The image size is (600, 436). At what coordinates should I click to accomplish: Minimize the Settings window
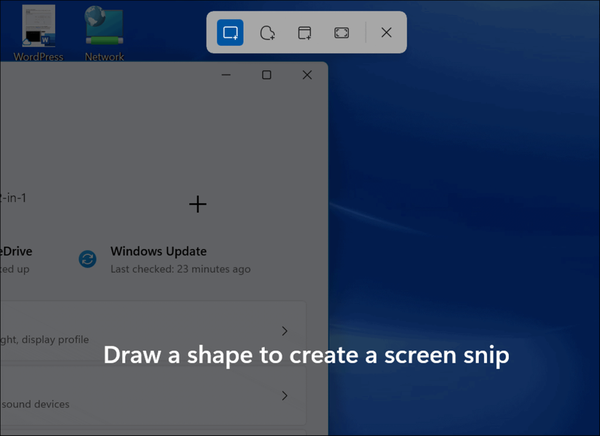coord(226,75)
